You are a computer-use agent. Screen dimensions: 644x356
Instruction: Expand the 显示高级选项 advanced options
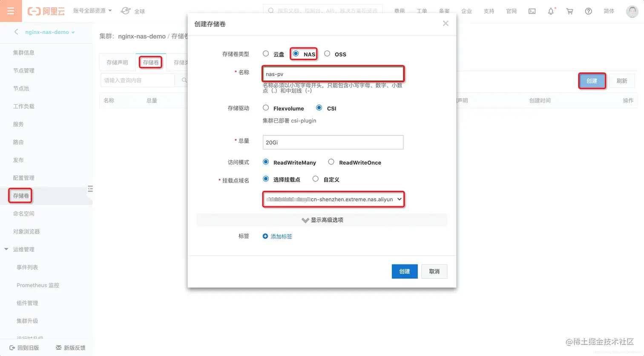point(322,220)
